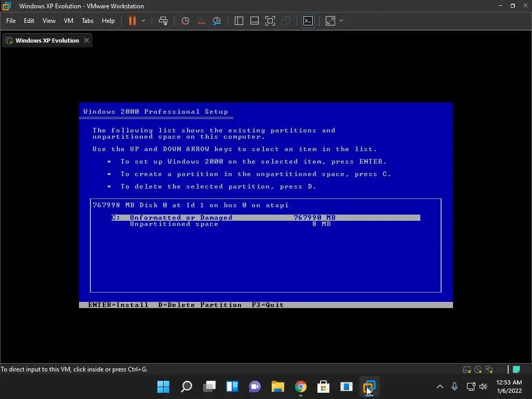
Task: Open the blue window app on the taskbar
Action: pos(347,387)
